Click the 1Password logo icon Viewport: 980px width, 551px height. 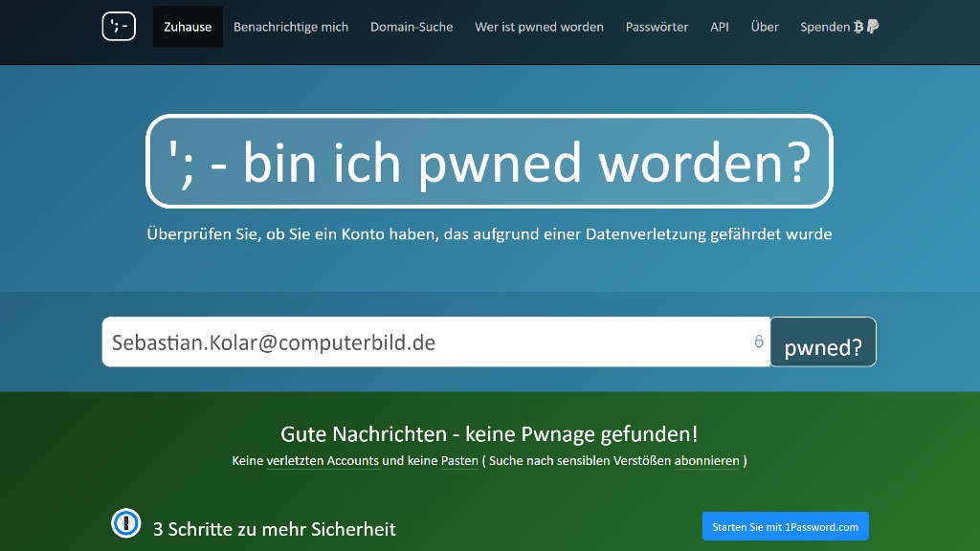coord(126,523)
